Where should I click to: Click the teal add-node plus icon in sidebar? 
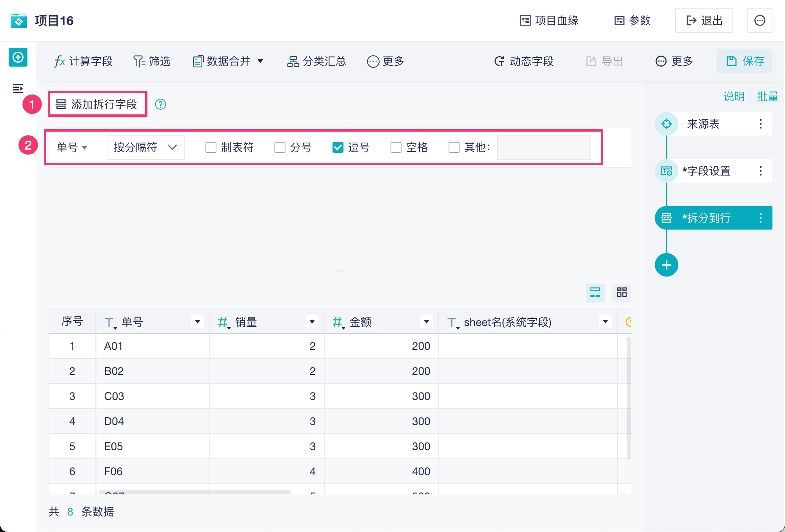point(18,58)
